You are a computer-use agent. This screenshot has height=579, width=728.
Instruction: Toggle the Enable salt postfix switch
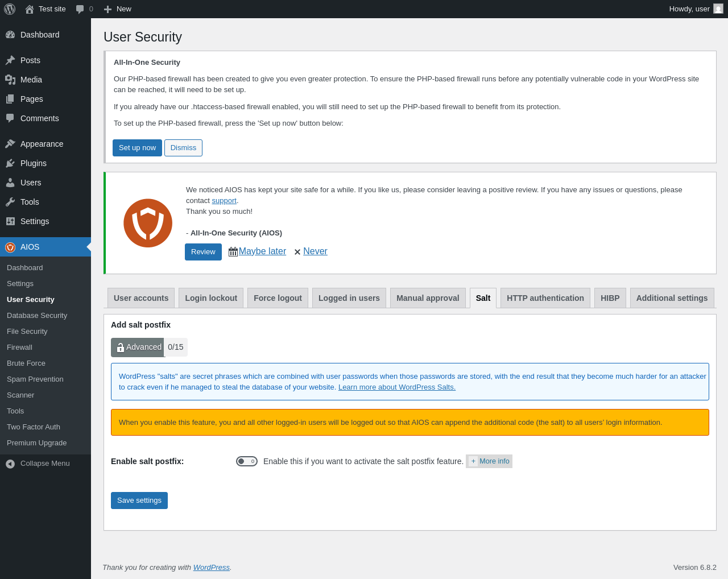[x=247, y=461]
